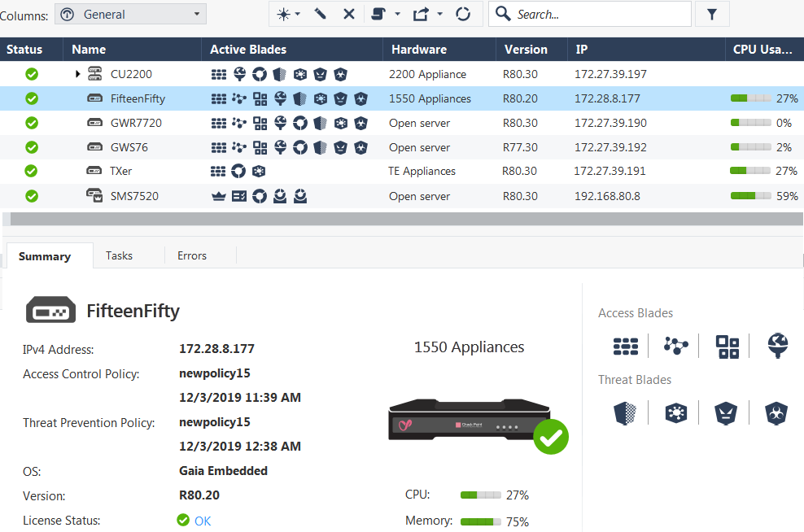804x532 pixels.
Task: Select the TXer row name
Action: click(x=121, y=171)
